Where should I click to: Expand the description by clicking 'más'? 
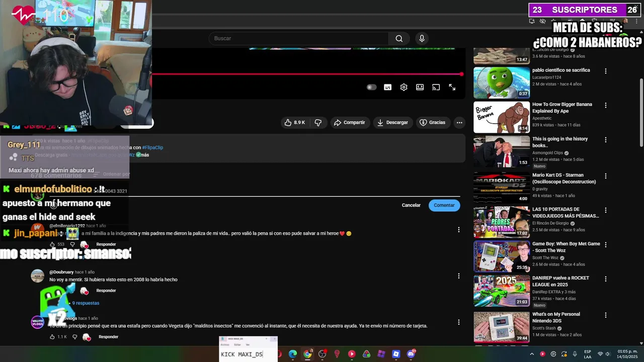pos(145,155)
